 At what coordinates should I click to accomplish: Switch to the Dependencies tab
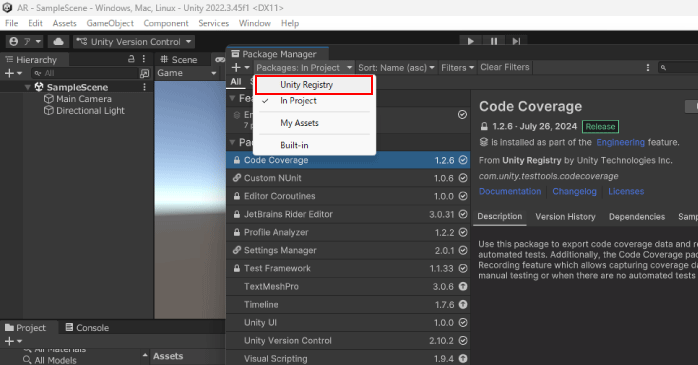point(637,217)
